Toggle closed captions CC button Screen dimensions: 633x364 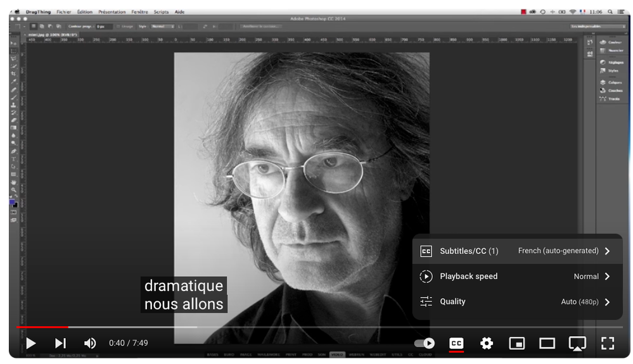pos(456,344)
